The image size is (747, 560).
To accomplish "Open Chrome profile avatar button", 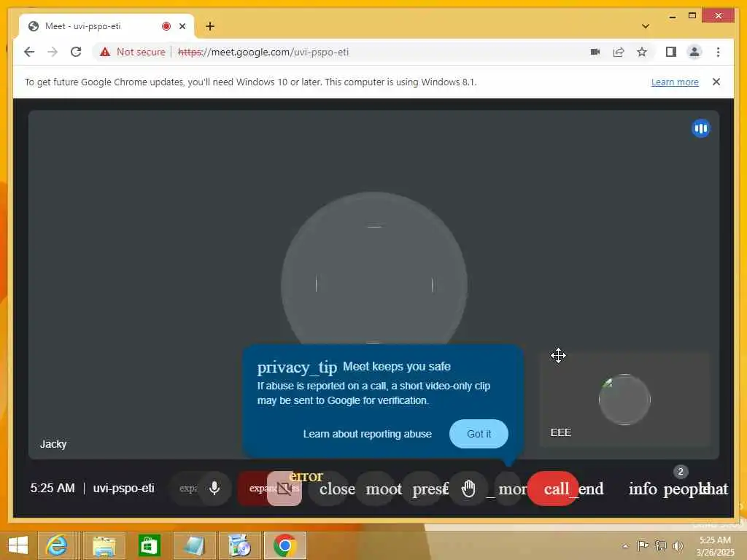I will click(x=694, y=52).
